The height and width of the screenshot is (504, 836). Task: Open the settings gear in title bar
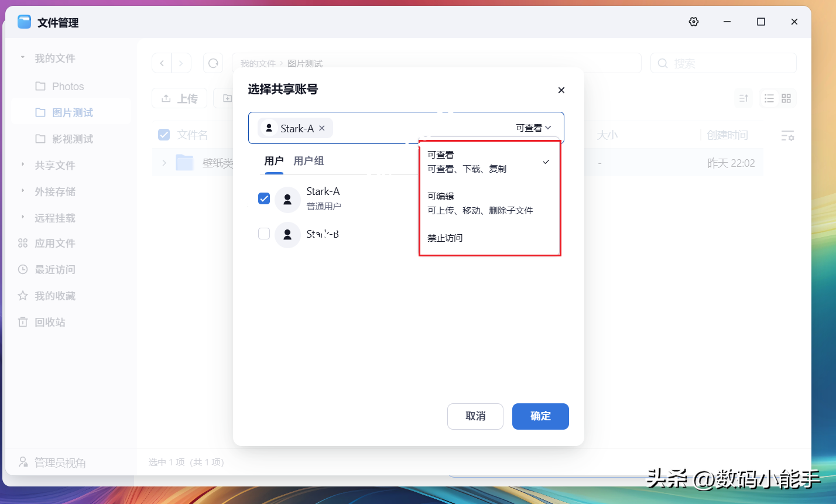click(x=694, y=22)
